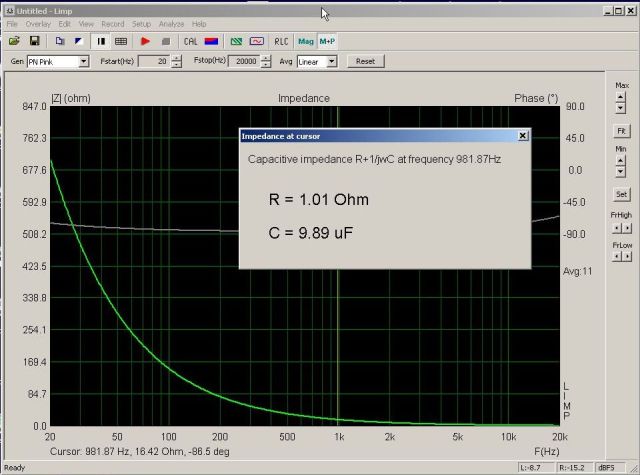Click the CAL calibrate toolbar button
Viewport: 640px width, 475px height.
pyautogui.click(x=190, y=41)
